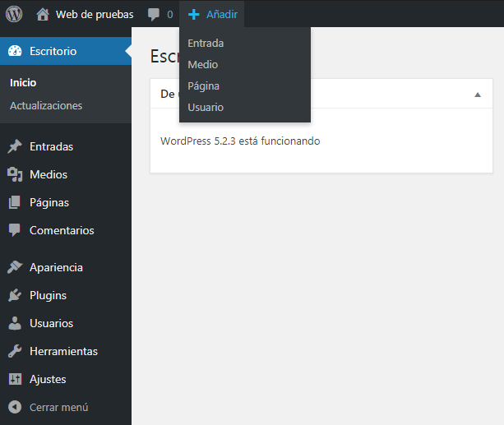Click the Usuarios person icon

(x=15, y=323)
